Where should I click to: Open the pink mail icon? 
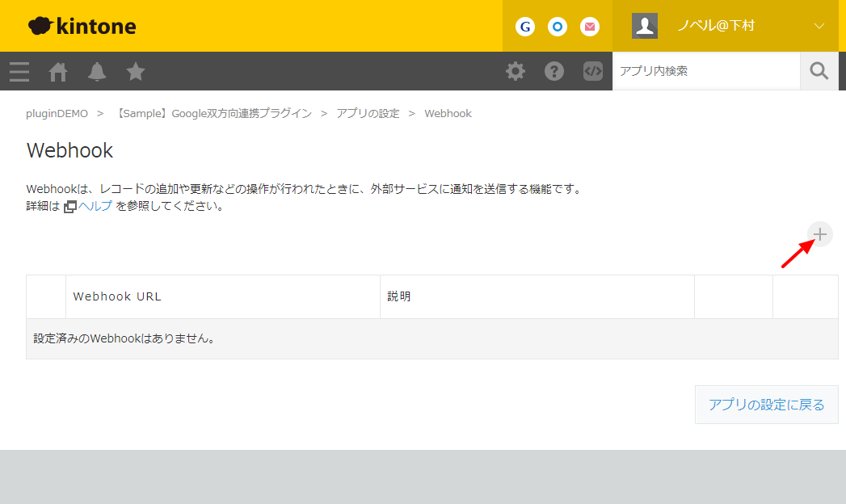tap(590, 27)
